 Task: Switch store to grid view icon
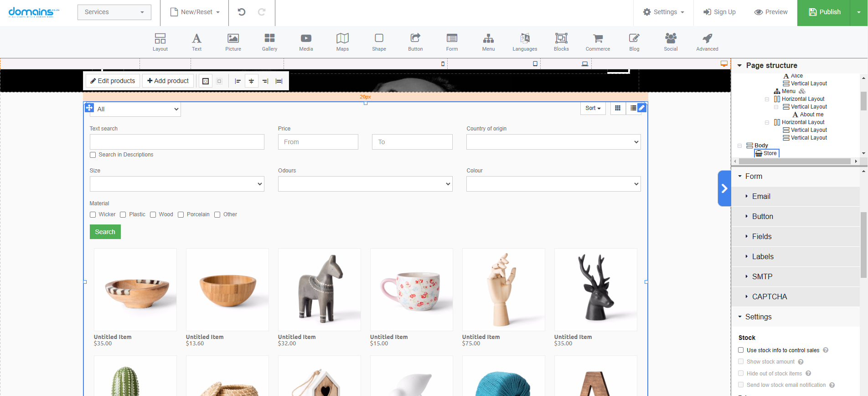point(618,108)
